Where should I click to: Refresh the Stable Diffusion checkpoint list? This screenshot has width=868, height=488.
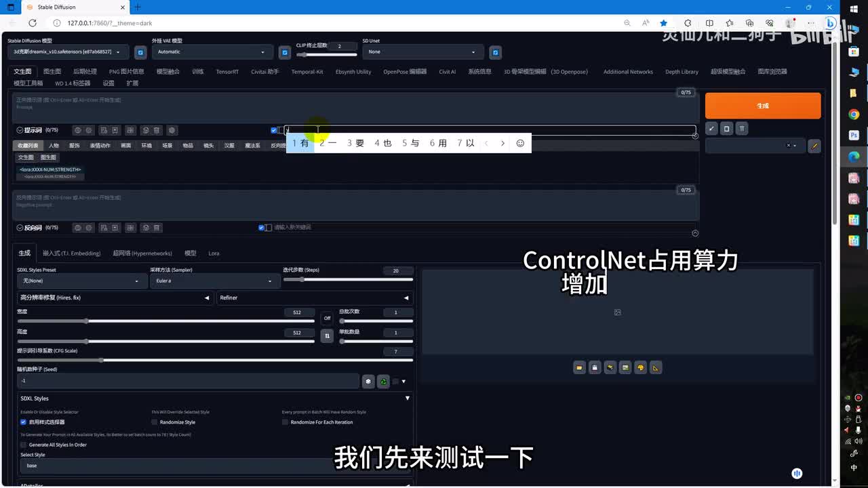pyautogui.click(x=140, y=52)
